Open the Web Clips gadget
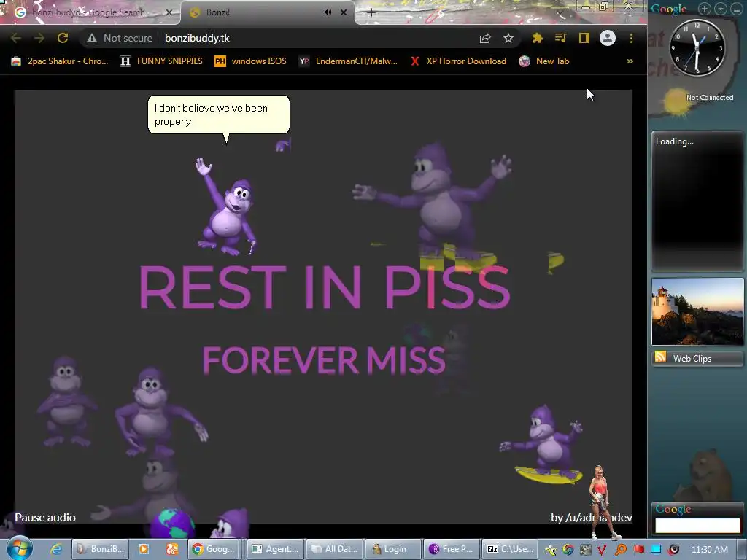This screenshot has width=747, height=560. (x=697, y=358)
